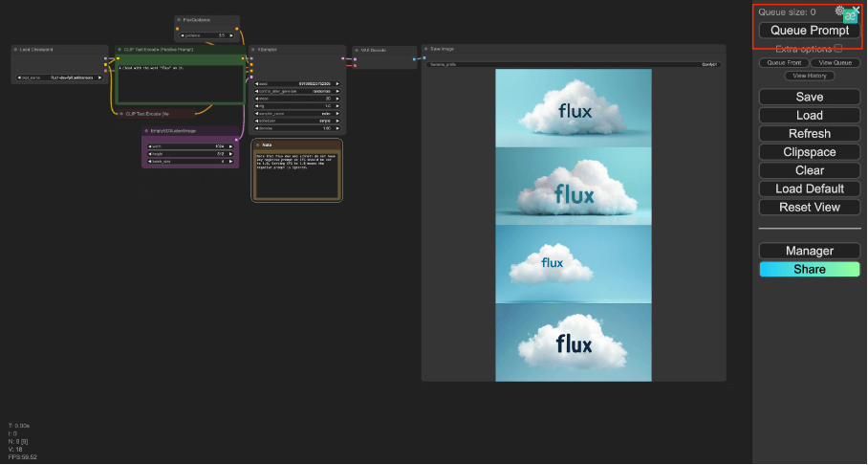The width and height of the screenshot is (868, 465).
Task: Increase guidance value with right arrow
Action: (x=230, y=35)
